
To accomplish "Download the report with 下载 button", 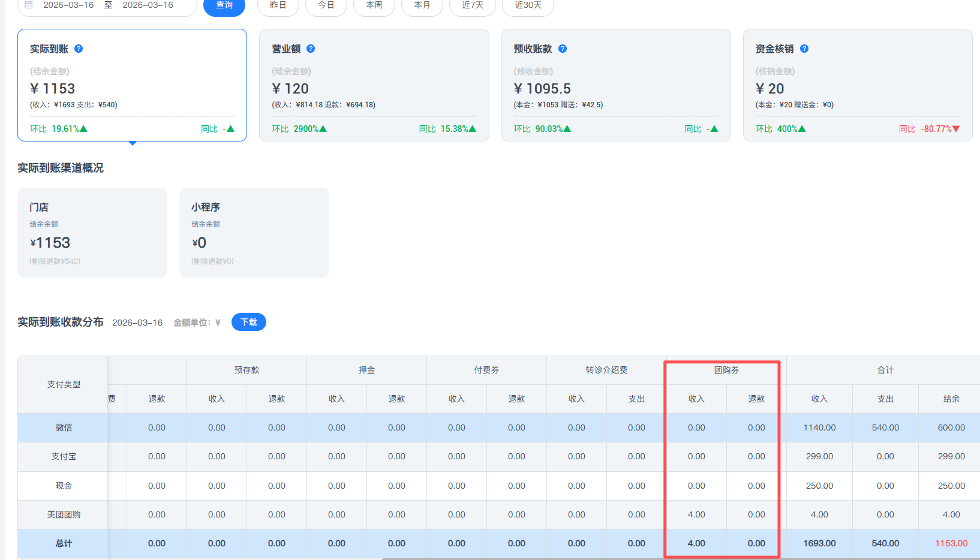I will tap(248, 322).
